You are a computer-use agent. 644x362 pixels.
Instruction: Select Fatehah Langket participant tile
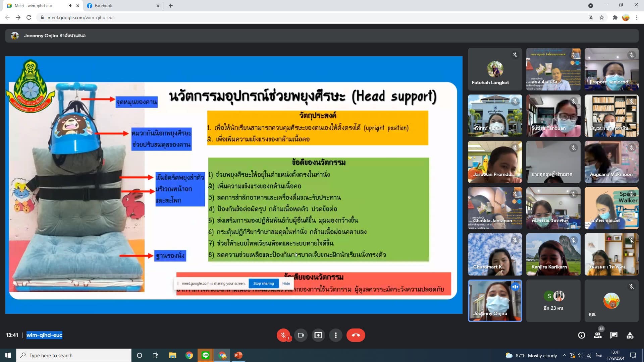[x=495, y=69]
